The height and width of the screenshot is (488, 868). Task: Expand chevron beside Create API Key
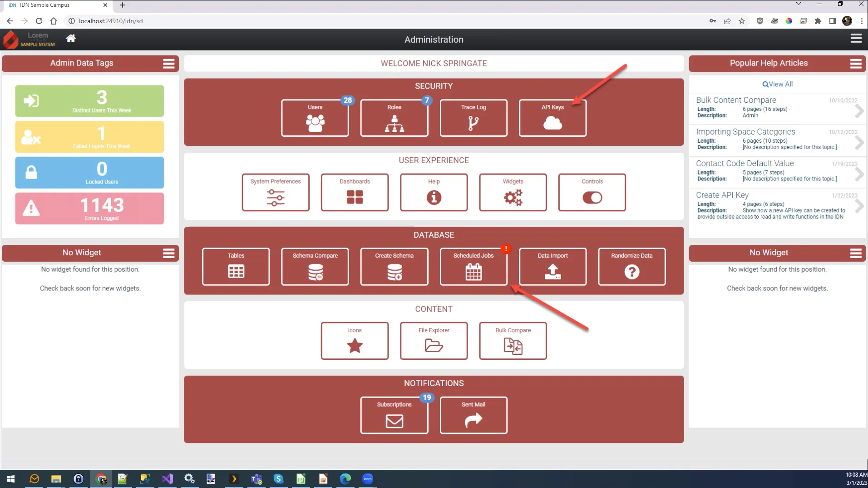(859, 206)
